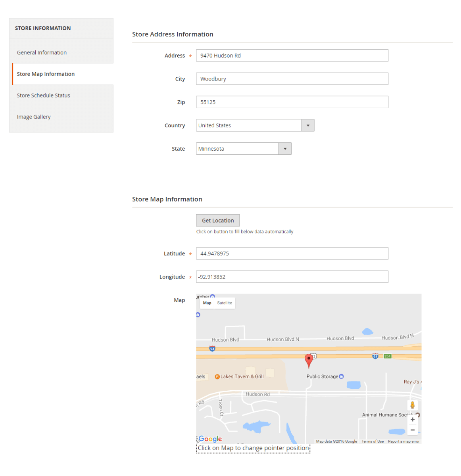Zoom in on the map
The image size is (461, 476).
coord(413,420)
